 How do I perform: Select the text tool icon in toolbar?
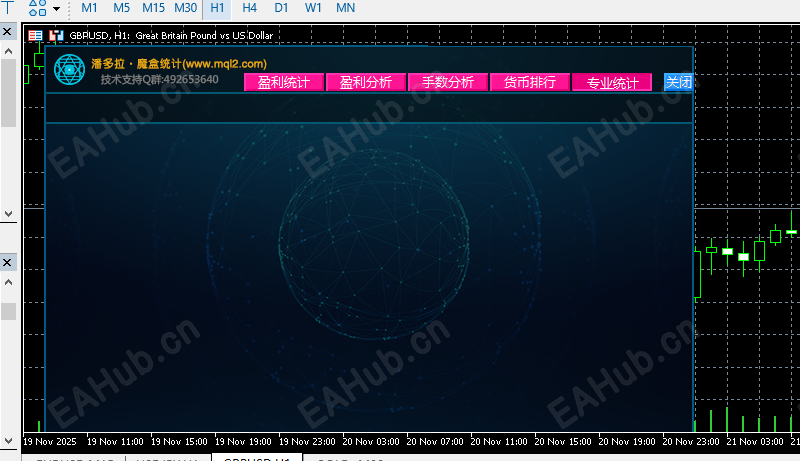(8, 7)
